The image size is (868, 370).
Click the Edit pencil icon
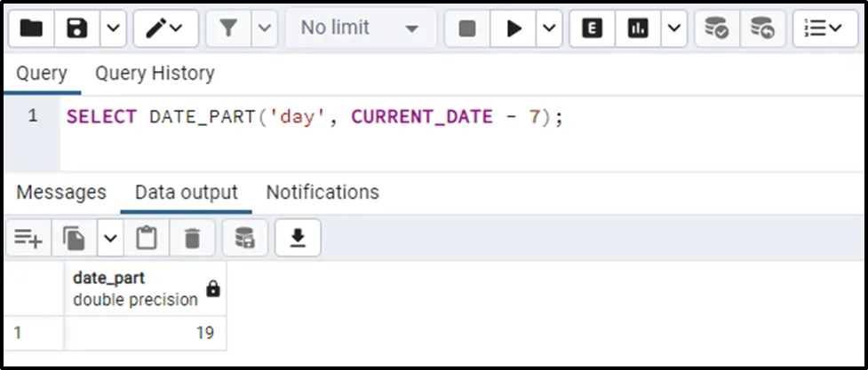pos(157,28)
